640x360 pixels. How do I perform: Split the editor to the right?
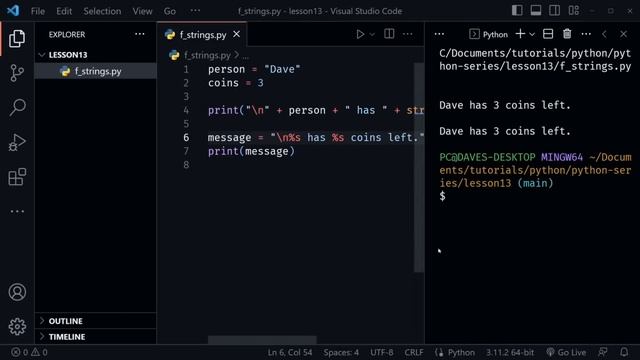(x=389, y=34)
